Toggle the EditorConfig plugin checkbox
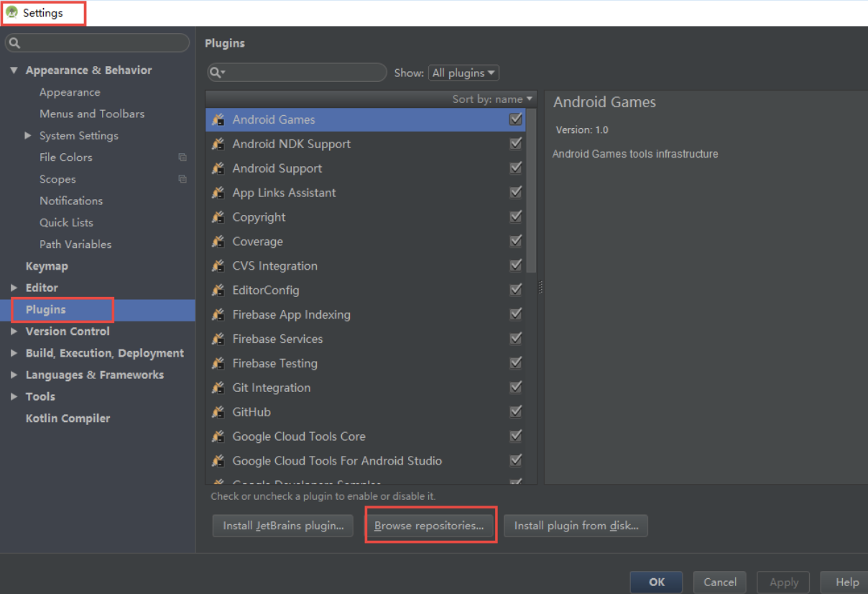This screenshot has height=594, width=868. pyautogui.click(x=515, y=290)
